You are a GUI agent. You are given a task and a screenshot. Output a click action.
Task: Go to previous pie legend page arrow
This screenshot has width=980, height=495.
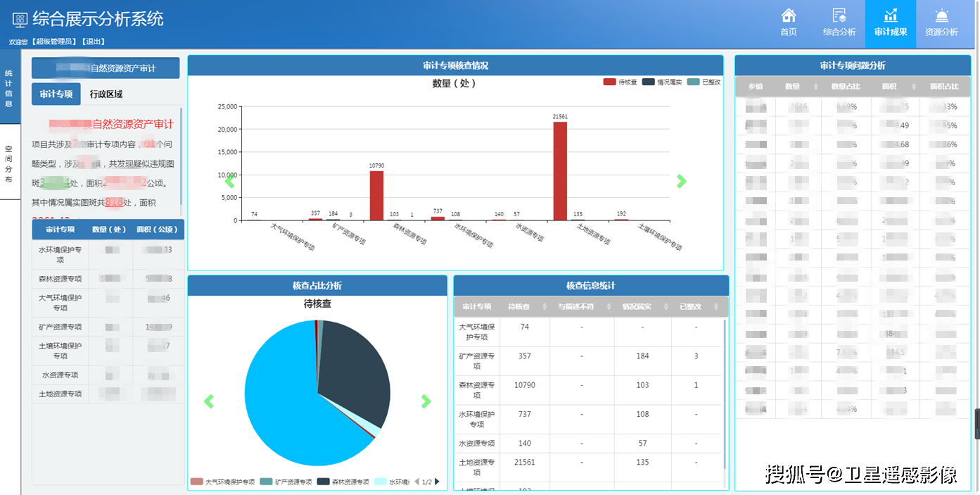click(416, 482)
